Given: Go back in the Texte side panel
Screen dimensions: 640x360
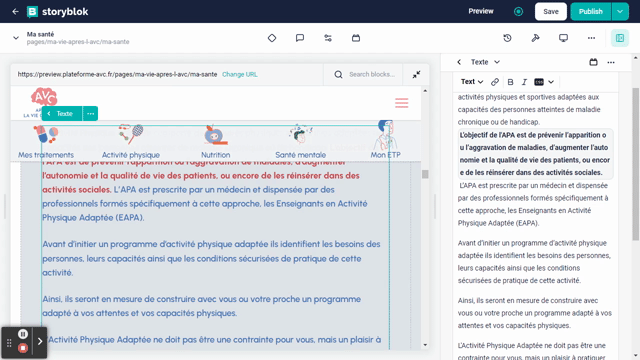Looking at the screenshot, I should click(459, 62).
